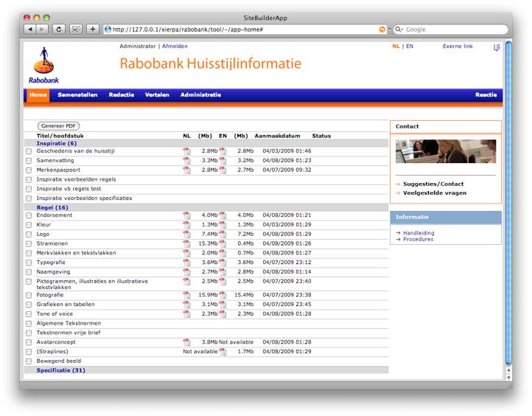Open EN PDF for Logo
Viewport: 532px width, 416px height.
pyautogui.click(x=223, y=235)
